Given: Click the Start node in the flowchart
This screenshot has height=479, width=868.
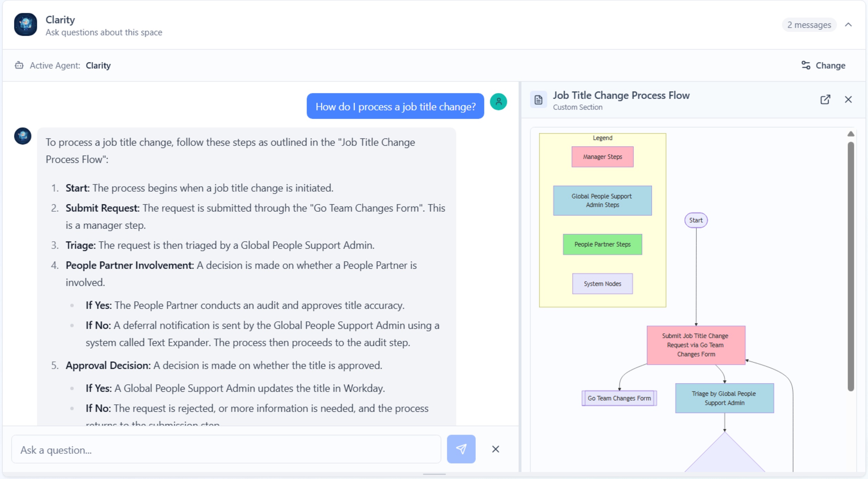Looking at the screenshot, I should 695,220.
